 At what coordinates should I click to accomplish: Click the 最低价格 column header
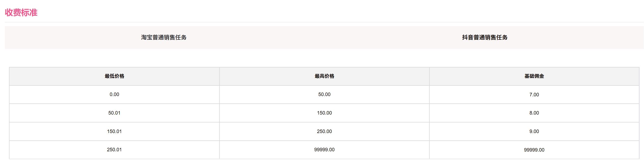[114, 76]
